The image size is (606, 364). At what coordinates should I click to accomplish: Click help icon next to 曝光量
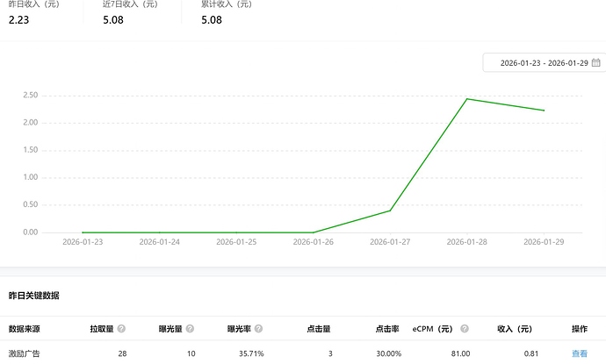pos(190,329)
